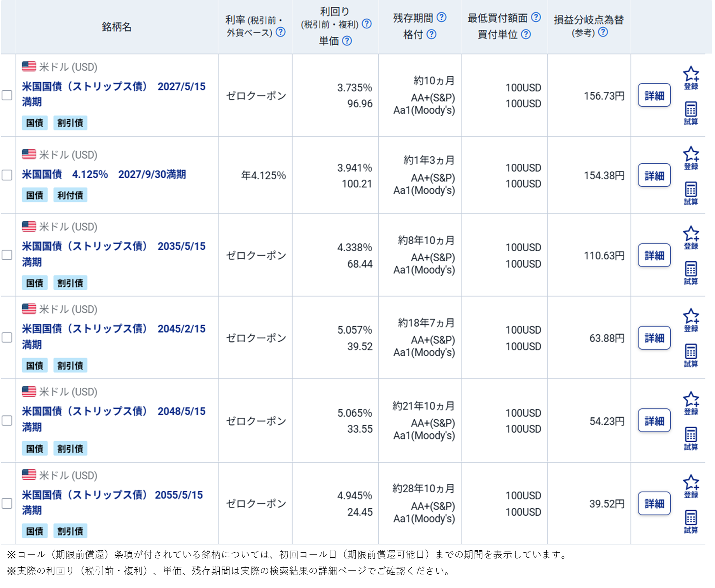Click 詳細 button for 4.125% 2027/9/30 bond
Screen dimensions: 715x588
654,175
